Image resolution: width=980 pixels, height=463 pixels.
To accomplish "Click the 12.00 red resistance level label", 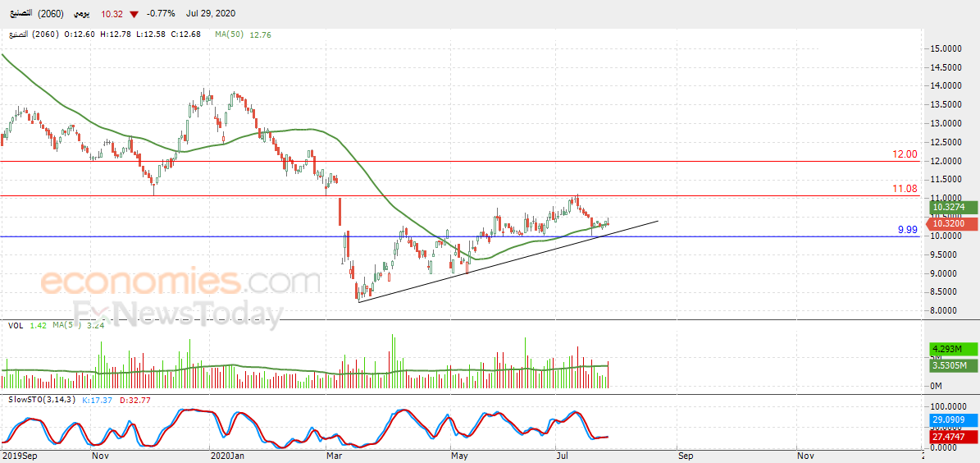I will pyautogui.click(x=905, y=154).
